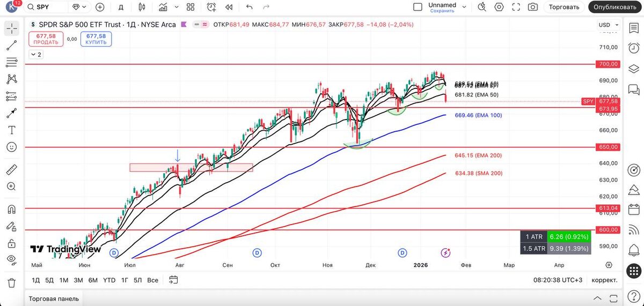Click the Сохранить link under Unnamed
644x306 pixels.
point(442,11)
